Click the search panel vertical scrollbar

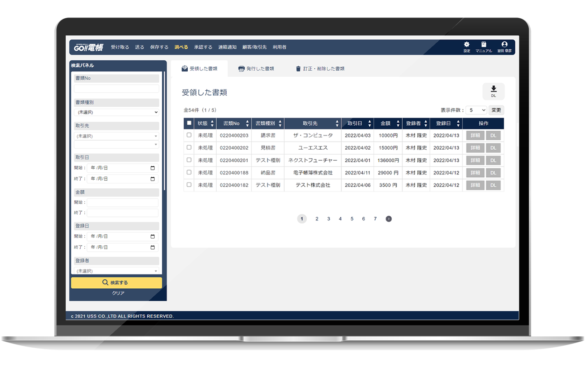164,130
